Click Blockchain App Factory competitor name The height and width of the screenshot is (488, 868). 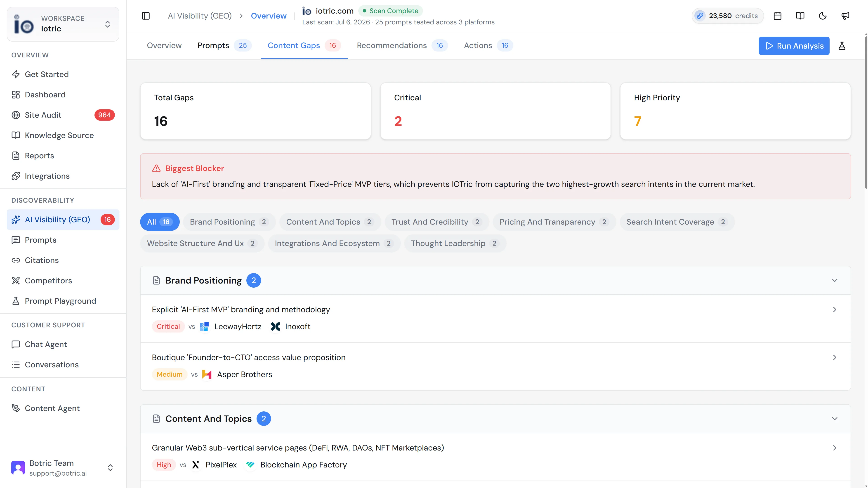tap(303, 465)
